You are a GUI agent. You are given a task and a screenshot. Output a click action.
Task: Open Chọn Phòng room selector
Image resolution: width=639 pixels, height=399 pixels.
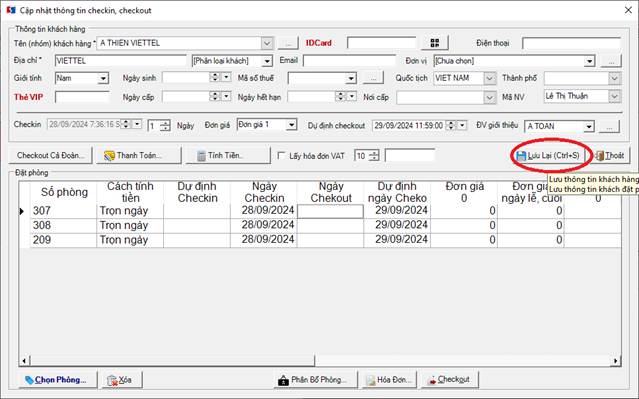(x=57, y=379)
